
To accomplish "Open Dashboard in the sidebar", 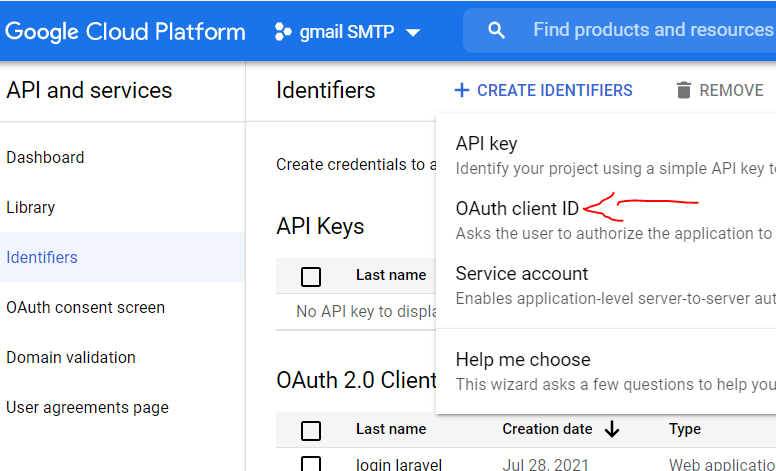I will click(46, 157).
